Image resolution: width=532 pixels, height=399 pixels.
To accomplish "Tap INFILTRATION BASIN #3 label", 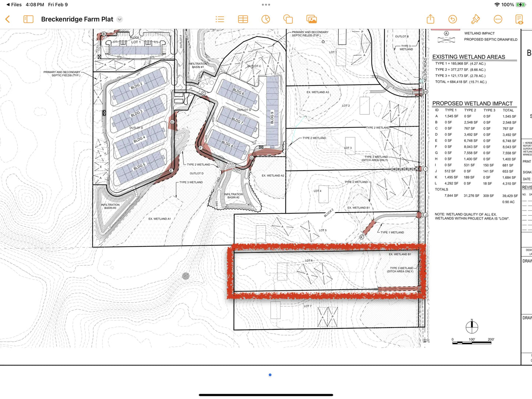I will tap(110, 206).
